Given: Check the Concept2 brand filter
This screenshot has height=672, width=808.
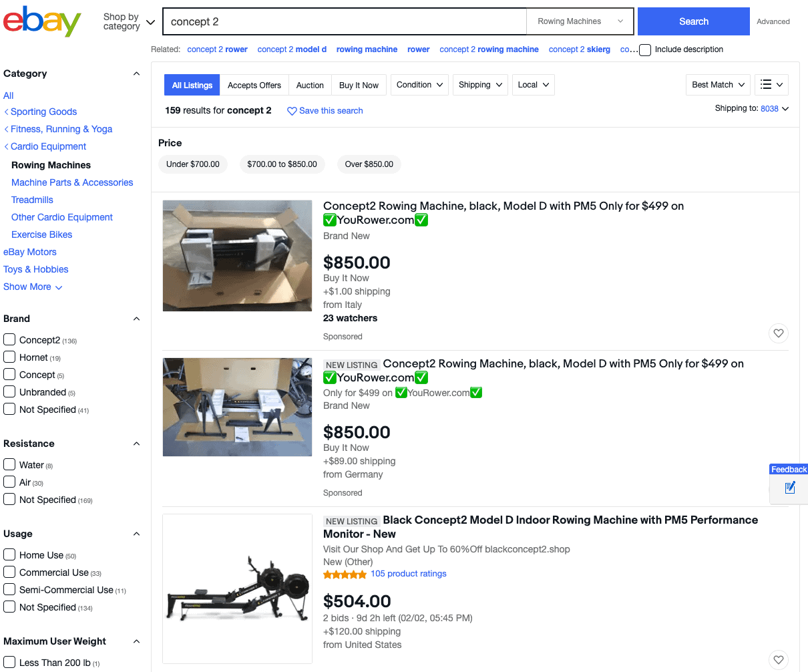Looking at the screenshot, I should click(x=9, y=340).
